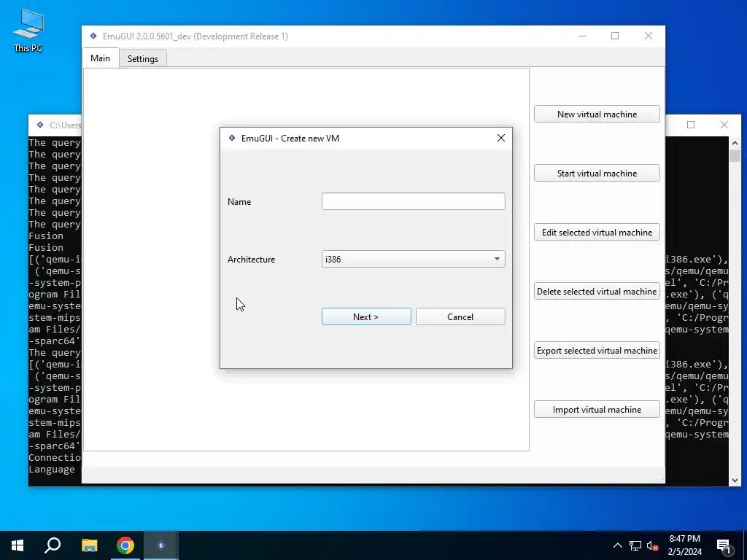Launch Google Chrome from taskbar
The width and height of the screenshot is (747, 560).
[125, 545]
